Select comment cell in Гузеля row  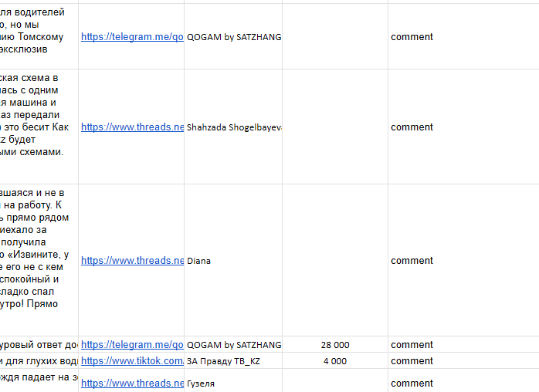[x=463, y=380]
